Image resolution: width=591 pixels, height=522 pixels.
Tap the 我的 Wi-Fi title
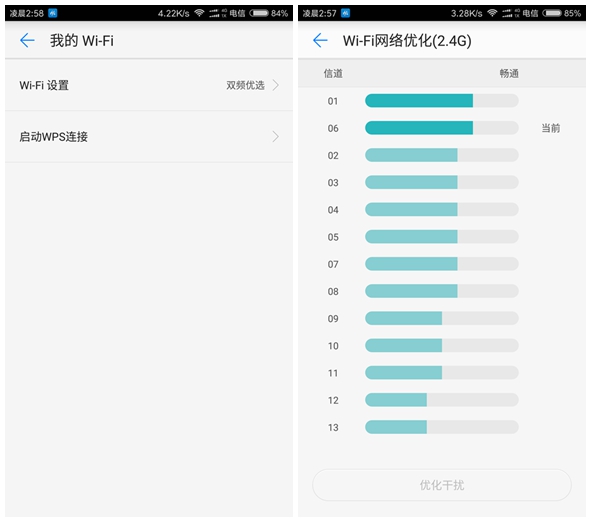[x=82, y=41]
